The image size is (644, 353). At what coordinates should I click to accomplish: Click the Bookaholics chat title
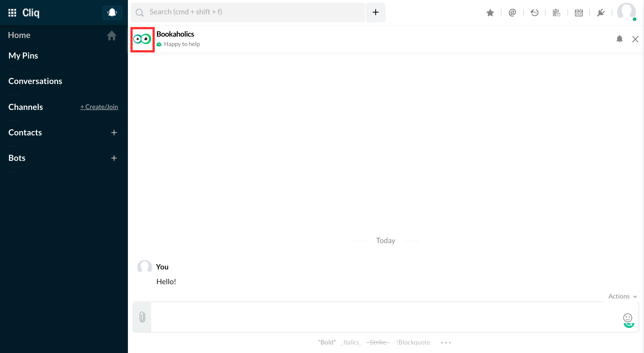tap(175, 34)
